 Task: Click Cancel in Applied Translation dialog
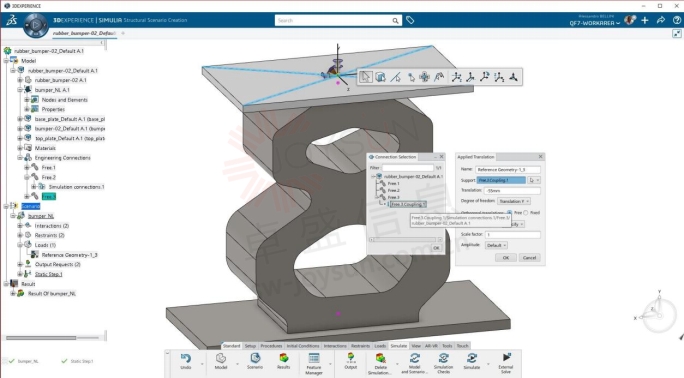(529, 258)
